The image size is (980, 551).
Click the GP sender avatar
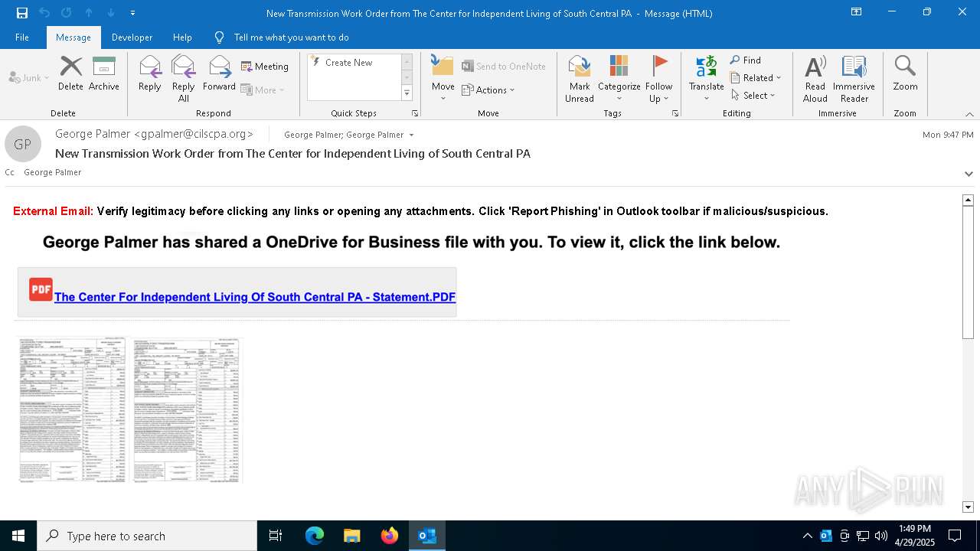[23, 144]
